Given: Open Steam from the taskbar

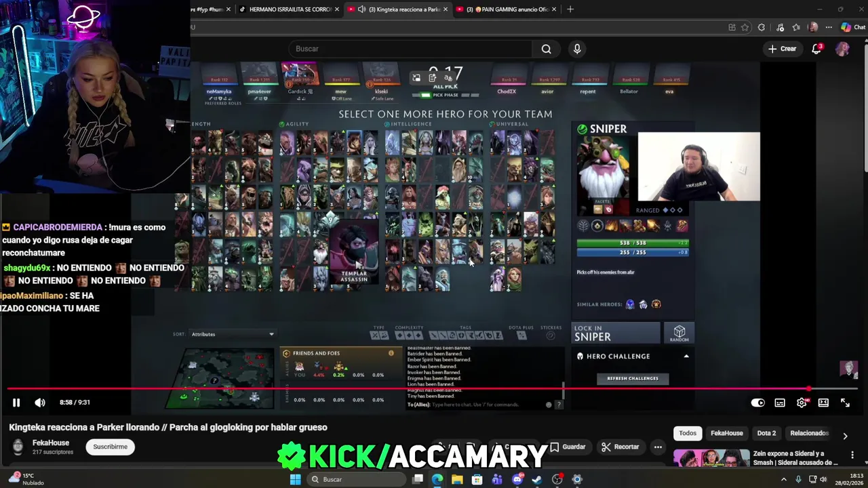Looking at the screenshot, I should (536, 480).
